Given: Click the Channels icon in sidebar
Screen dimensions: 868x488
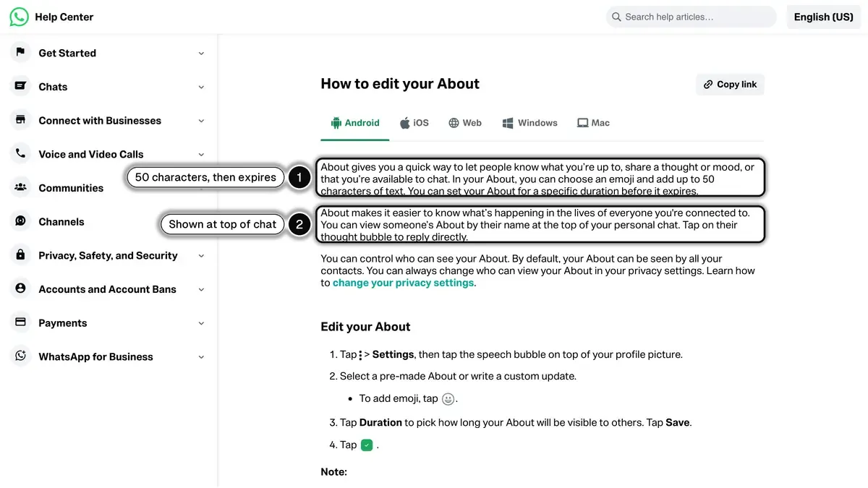Looking at the screenshot, I should coord(20,221).
